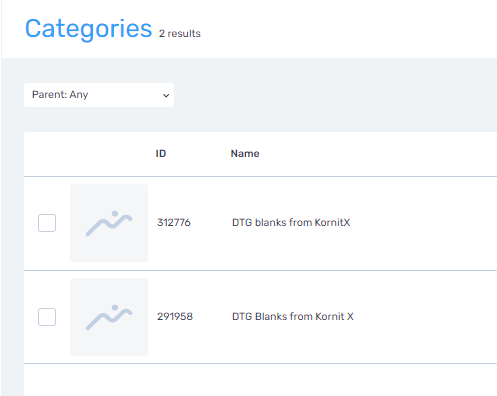
Task: Click the 2 results count label
Action: tap(180, 34)
